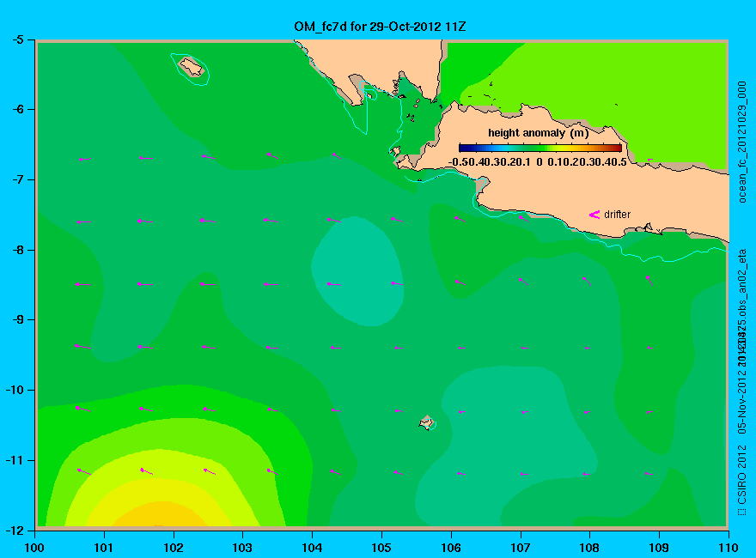This screenshot has width=756, height=558.
Task: Click x-axis label 110
Action: pyautogui.click(x=729, y=548)
